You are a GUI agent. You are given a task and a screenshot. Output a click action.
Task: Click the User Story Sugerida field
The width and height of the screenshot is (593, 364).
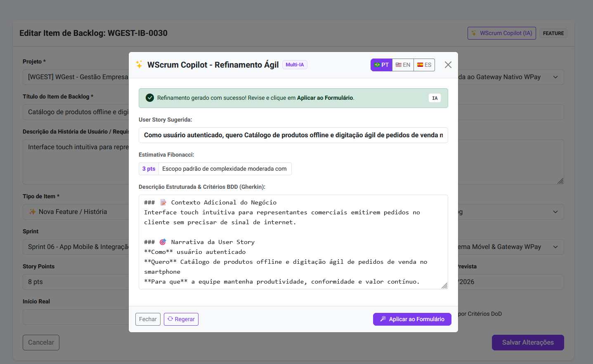pos(293,135)
